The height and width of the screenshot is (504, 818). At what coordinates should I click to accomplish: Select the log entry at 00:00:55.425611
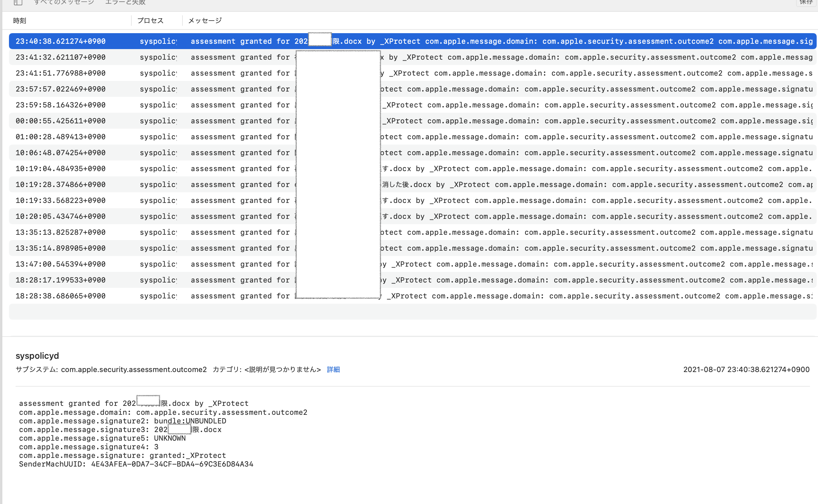click(60, 121)
